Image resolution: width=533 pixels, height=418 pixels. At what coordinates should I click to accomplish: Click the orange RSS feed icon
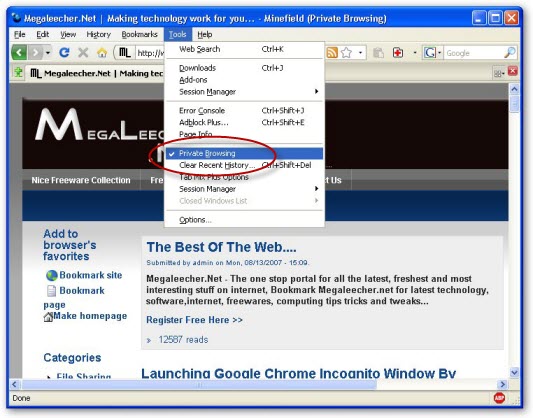[x=332, y=53]
